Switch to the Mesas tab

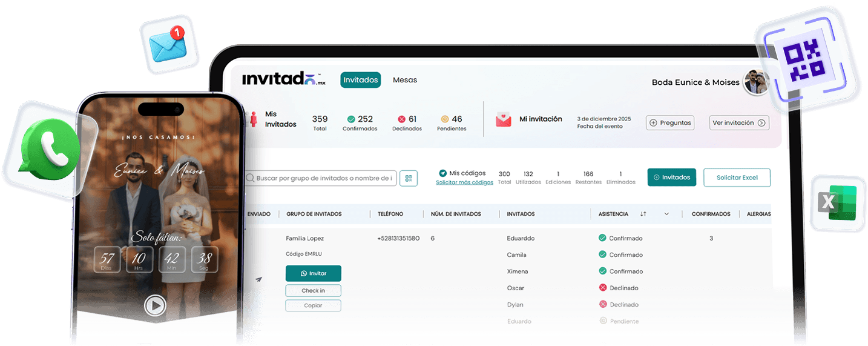tap(404, 80)
